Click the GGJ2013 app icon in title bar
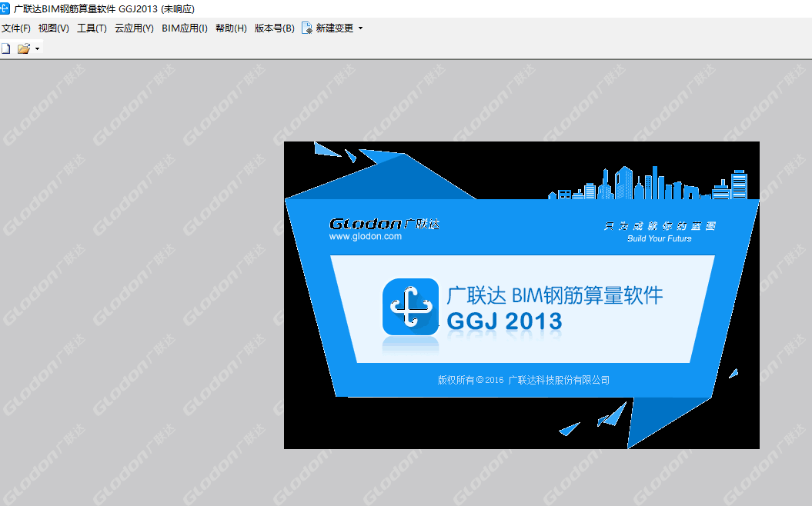The width and height of the screenshot is (812, 506). [5, 8]
